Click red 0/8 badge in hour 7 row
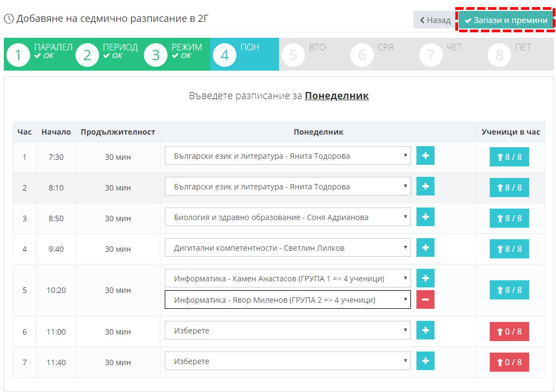This screenshot has height=392, width=556. 509,362
